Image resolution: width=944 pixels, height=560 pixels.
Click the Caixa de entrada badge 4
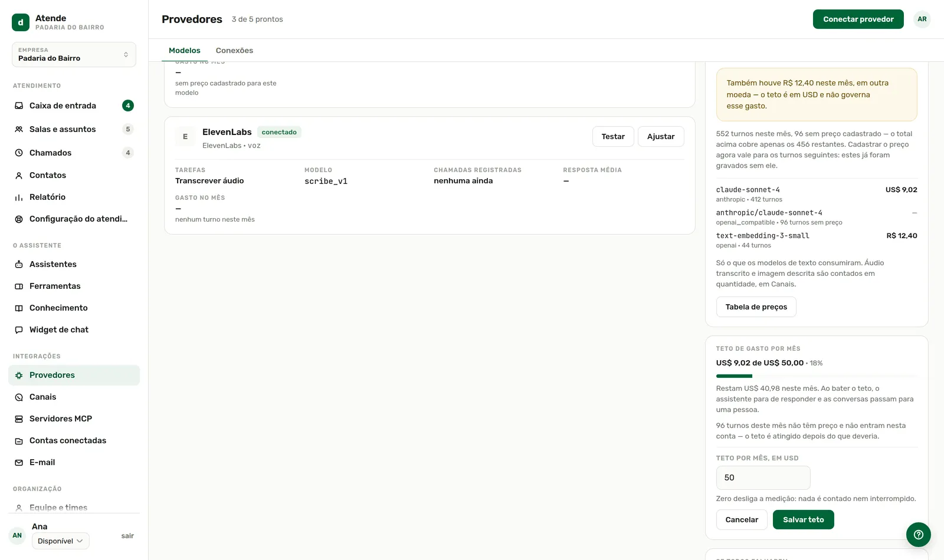click(128, 106)
